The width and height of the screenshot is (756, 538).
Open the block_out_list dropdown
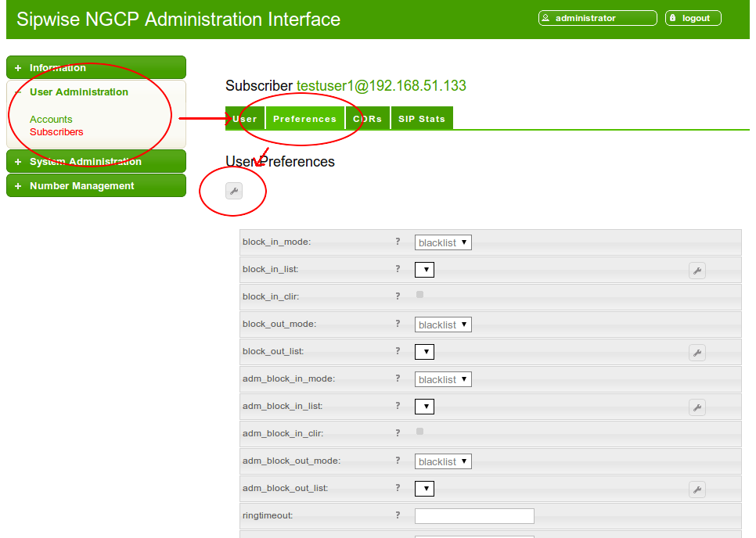coord(424,352)
